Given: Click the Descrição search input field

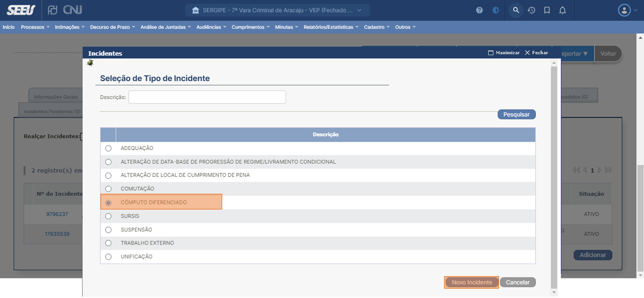Looking at the screenshot, I should pyautogui.click(x=207, y=97).
